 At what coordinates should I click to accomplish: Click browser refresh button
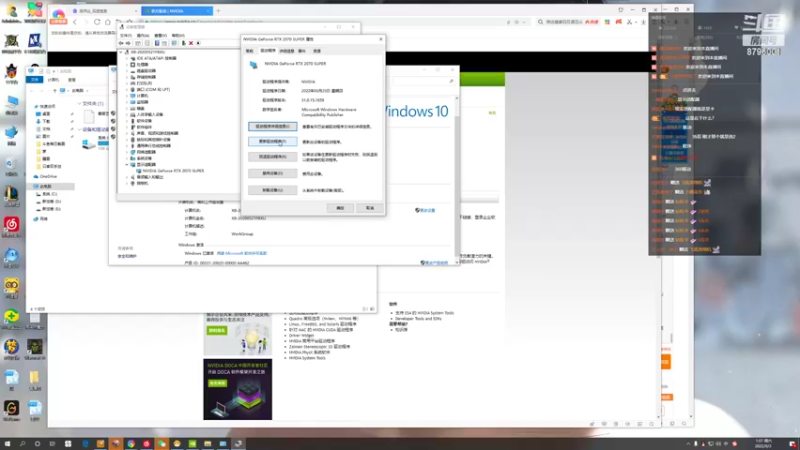97,22
